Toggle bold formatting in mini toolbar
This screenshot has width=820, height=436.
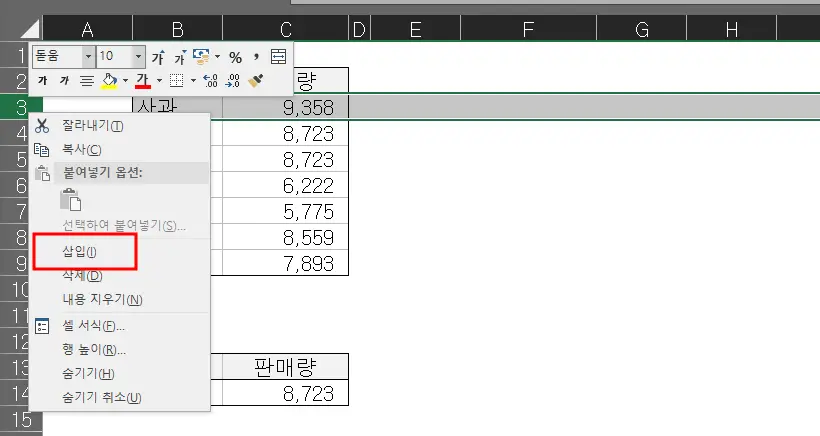click(x=43, y=81)
